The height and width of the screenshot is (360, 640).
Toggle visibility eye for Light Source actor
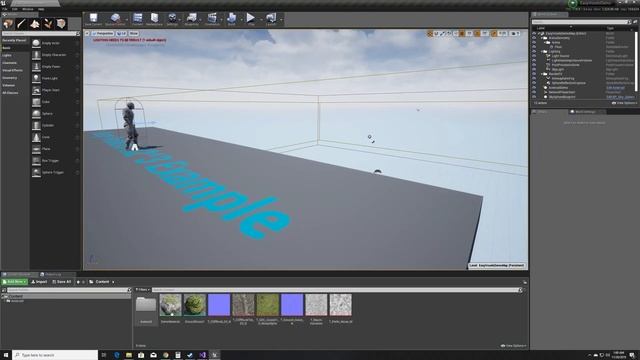[x=534, y=56]
